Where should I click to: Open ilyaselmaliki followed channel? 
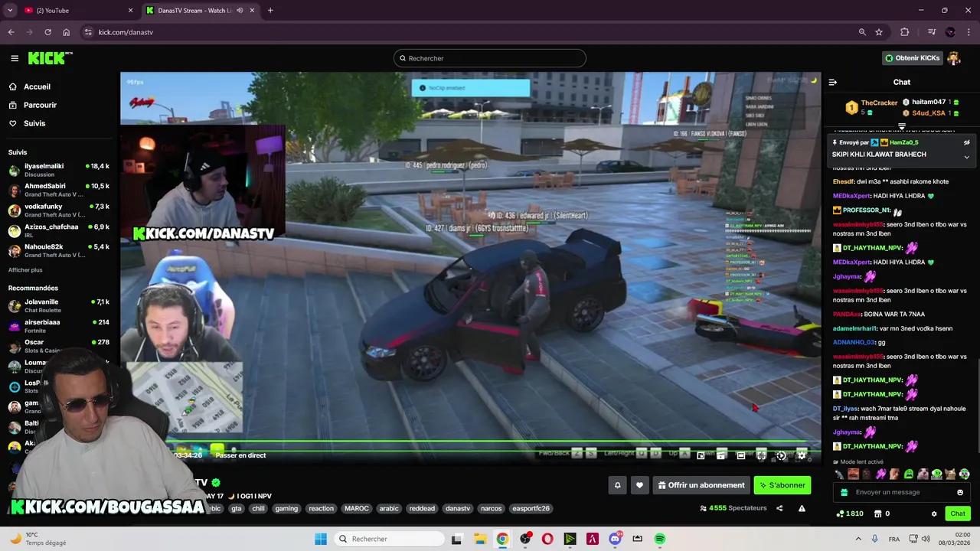59,170
